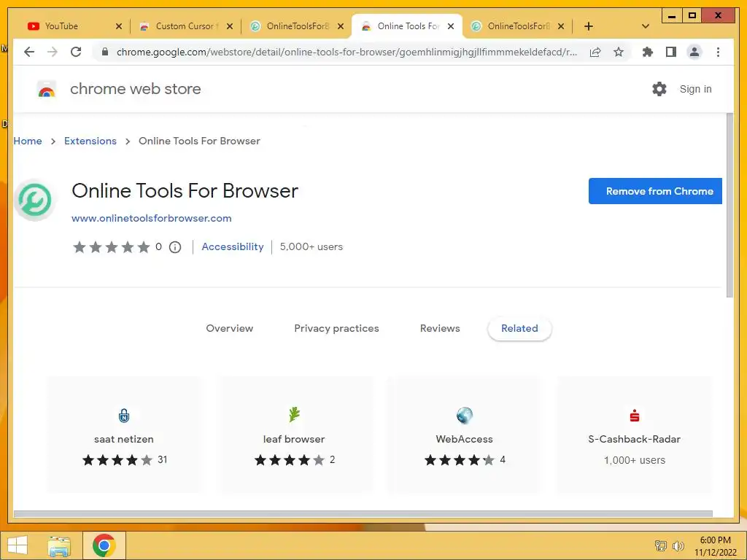Share this page from the address bar

point(595,52)
